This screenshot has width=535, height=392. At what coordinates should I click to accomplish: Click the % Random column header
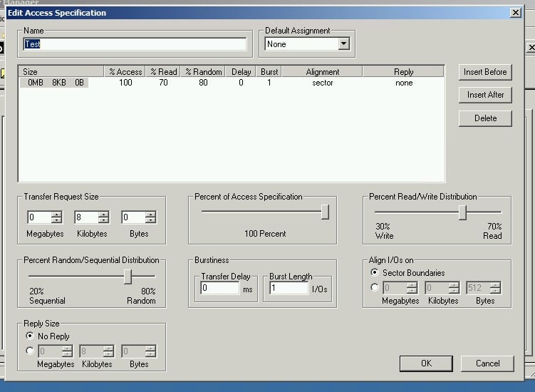[x=204, y=72]
